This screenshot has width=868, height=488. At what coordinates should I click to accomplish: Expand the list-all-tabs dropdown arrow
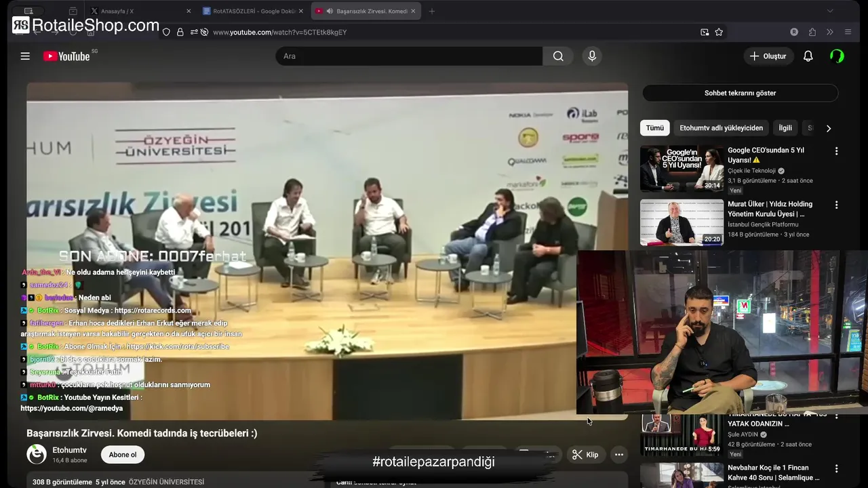(830, 11)
